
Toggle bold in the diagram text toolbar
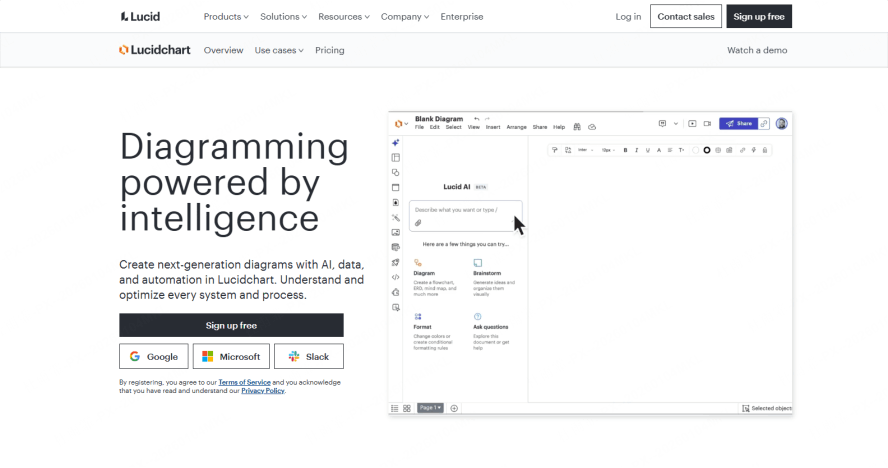tap(625, 150)
